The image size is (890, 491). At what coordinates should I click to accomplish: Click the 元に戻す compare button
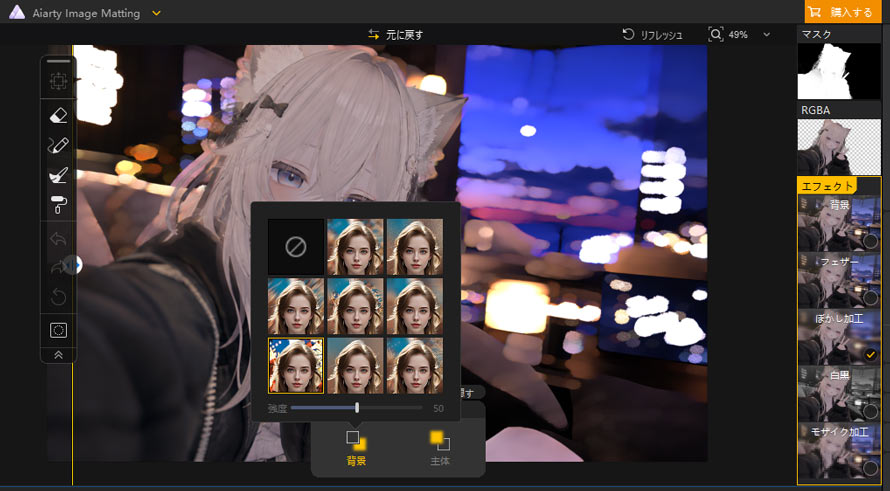(395, 35)
